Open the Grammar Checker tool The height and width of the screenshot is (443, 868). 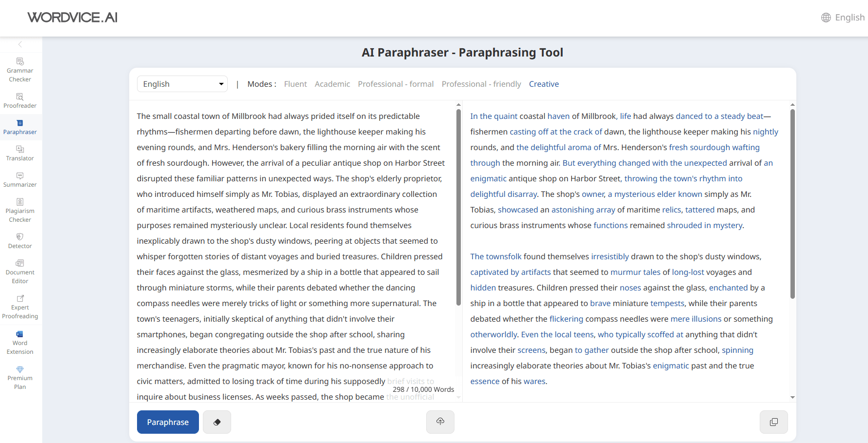point(20,70)
